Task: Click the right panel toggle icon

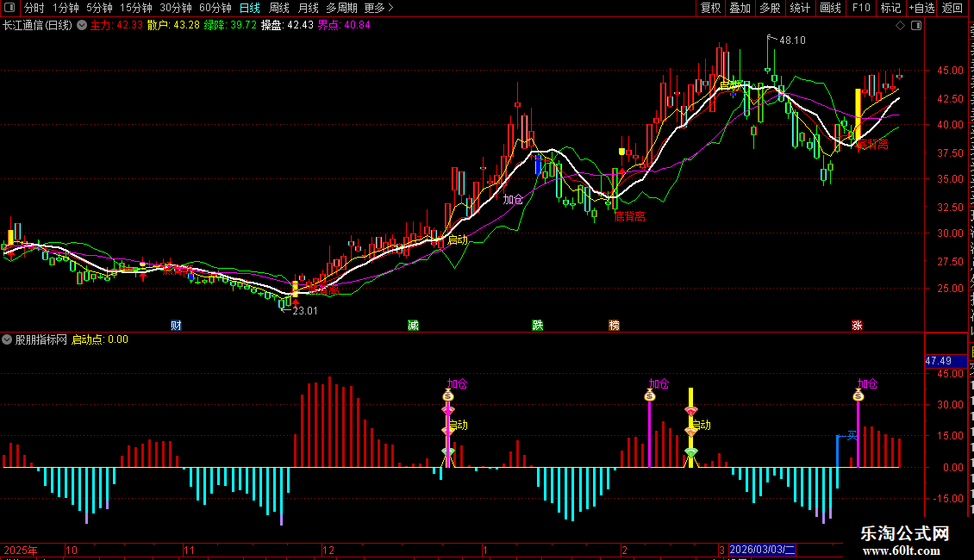Action: 916,26
